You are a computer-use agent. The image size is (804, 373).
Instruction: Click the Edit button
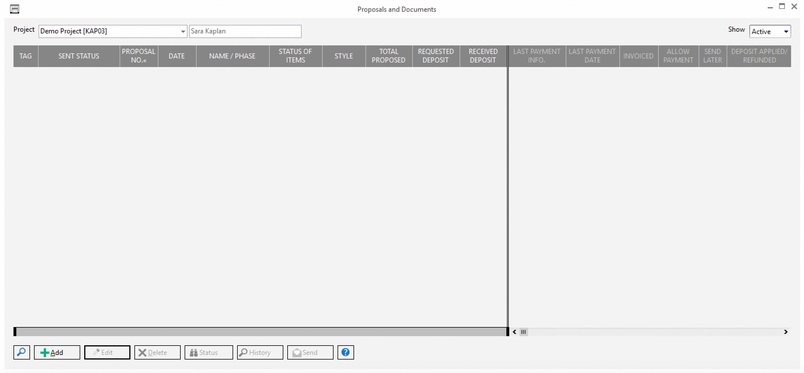point(107,352)
